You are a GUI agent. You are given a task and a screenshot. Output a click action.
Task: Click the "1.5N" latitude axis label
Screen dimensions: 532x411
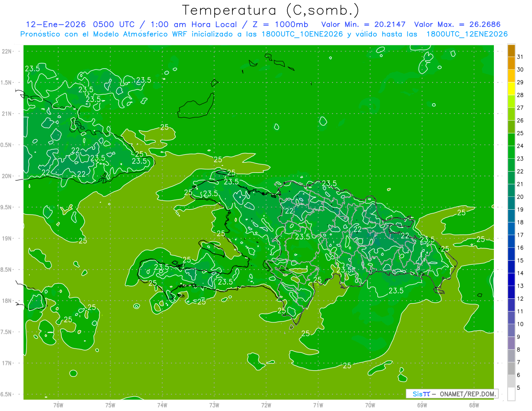(x=7, y=82)
